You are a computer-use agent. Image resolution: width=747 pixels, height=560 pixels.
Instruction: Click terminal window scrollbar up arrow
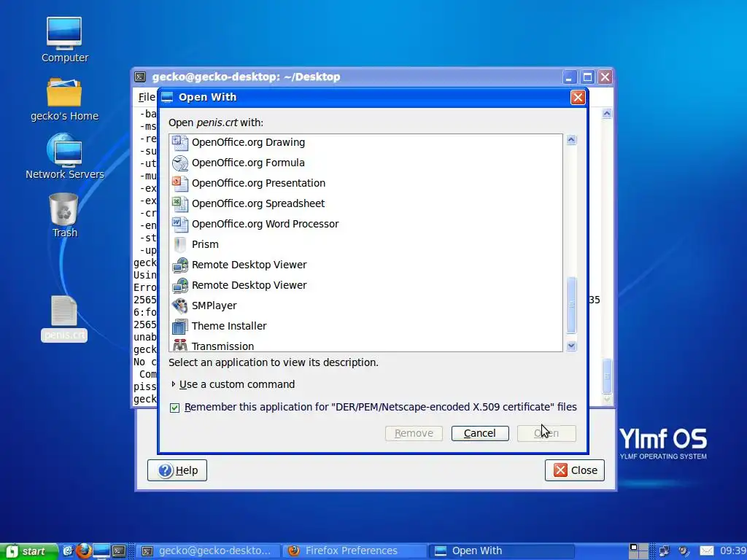click(607, 113)
